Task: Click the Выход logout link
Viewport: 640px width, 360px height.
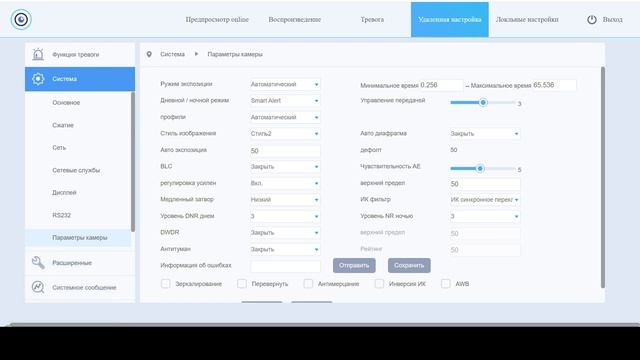Action: (612, 20)
